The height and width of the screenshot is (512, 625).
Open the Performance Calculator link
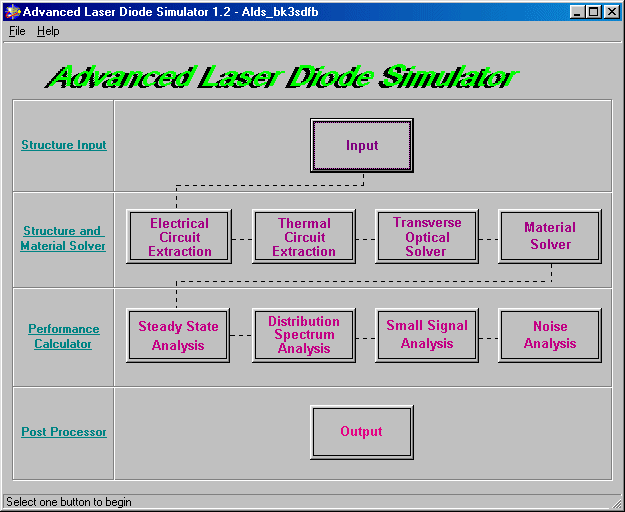64,336
